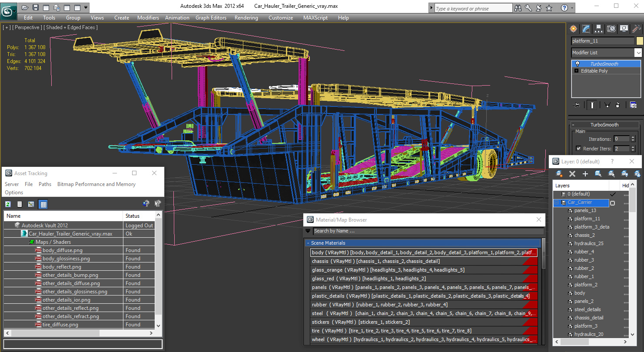Image resolution: width=644 pixels, height=352 pixels.
Task: Expand the Editable Poly sub-object tree
Action: point(577,71)
